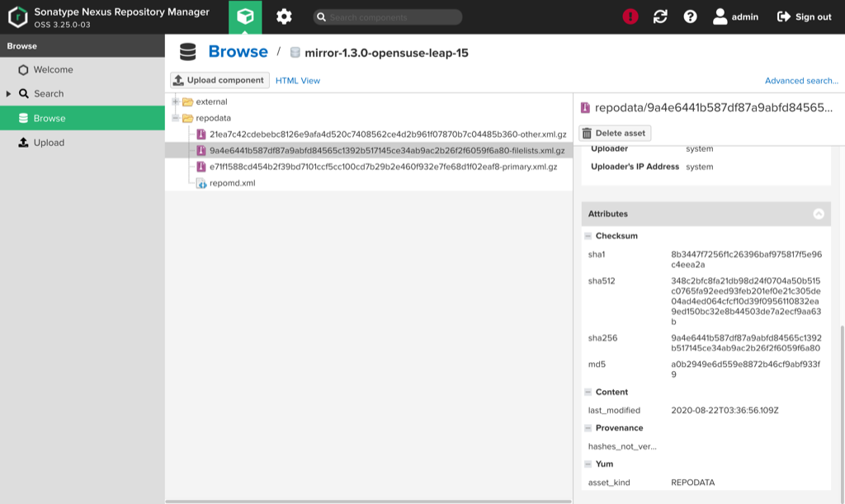
Task: Click the other.xml.gz file icon
Action: 201,134
